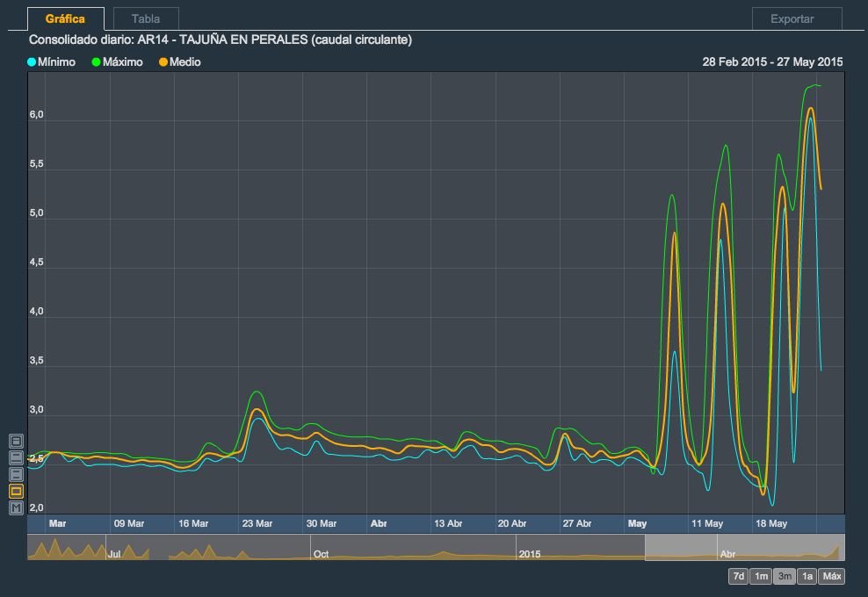Click the M icon beside chart
Image resolution: width=868 pixels, height=597 pixels.
click(17, 507)
